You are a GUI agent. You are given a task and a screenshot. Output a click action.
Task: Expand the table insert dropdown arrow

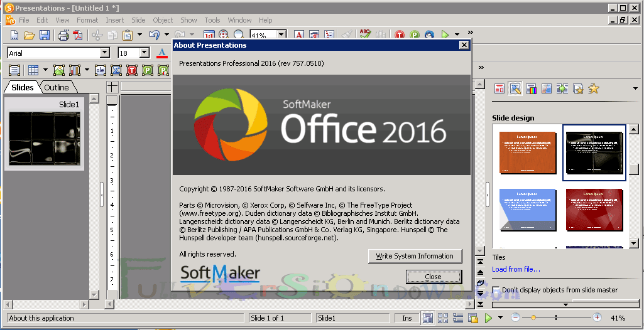pyautogui.click(x=45, y=70)
